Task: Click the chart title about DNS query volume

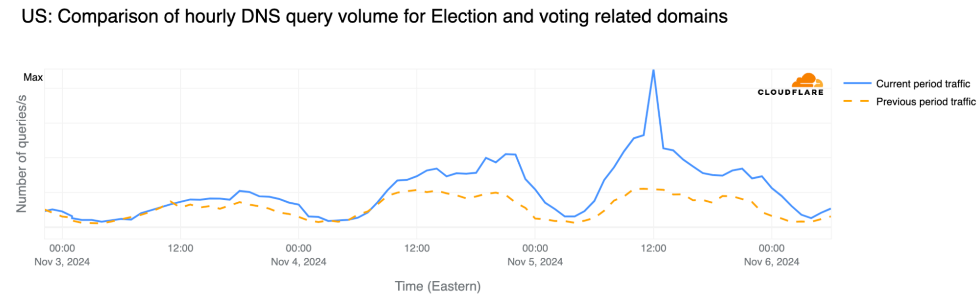Action: click(375, 17)
